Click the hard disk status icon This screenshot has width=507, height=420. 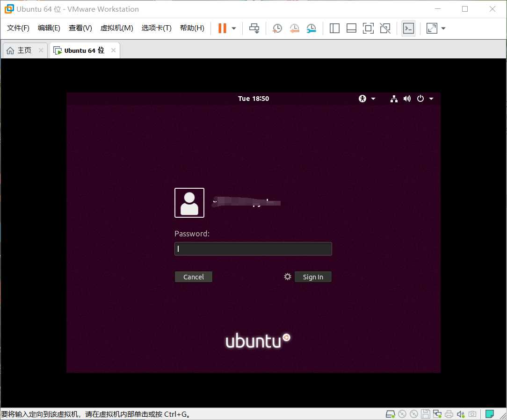[390, 414]
